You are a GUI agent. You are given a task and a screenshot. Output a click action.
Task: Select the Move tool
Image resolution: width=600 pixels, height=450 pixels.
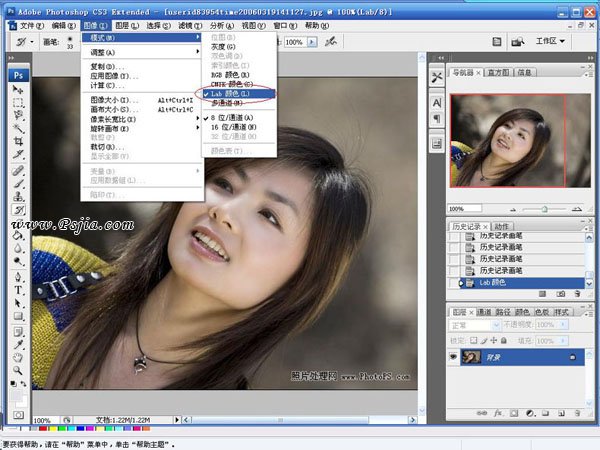18,90
